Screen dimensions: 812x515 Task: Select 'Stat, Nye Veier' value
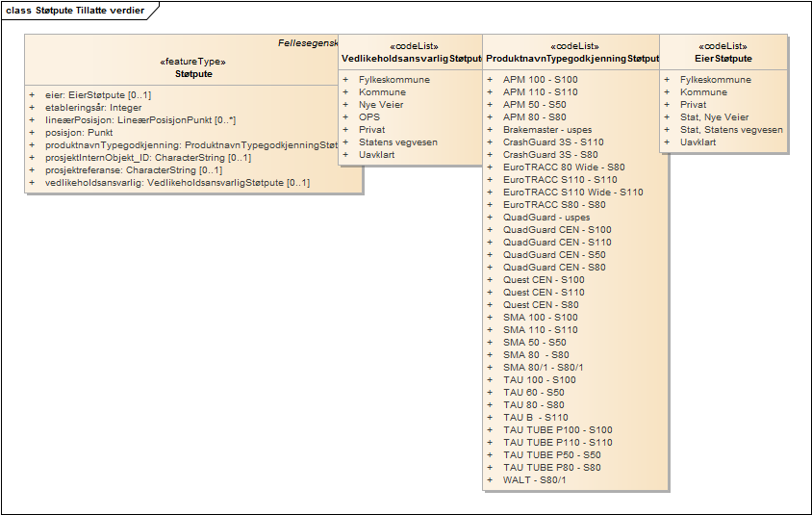pyautogui.click(x=714, y=117)
